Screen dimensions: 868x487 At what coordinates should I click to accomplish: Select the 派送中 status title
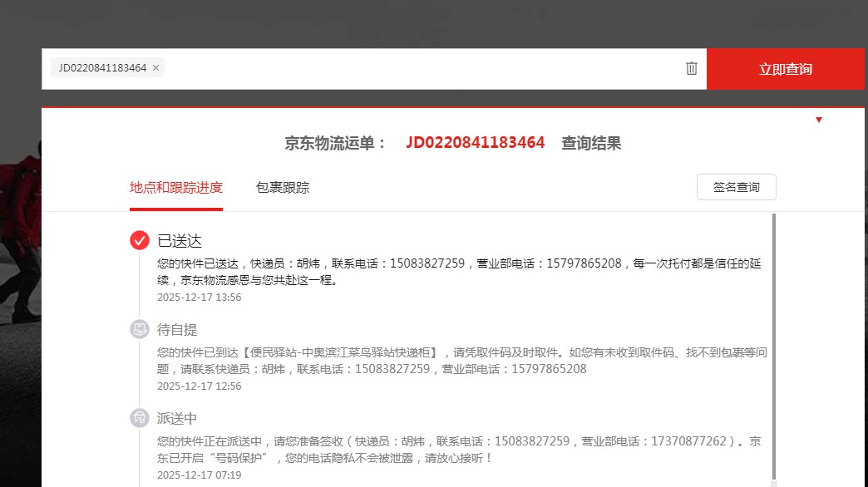[177, 419]
